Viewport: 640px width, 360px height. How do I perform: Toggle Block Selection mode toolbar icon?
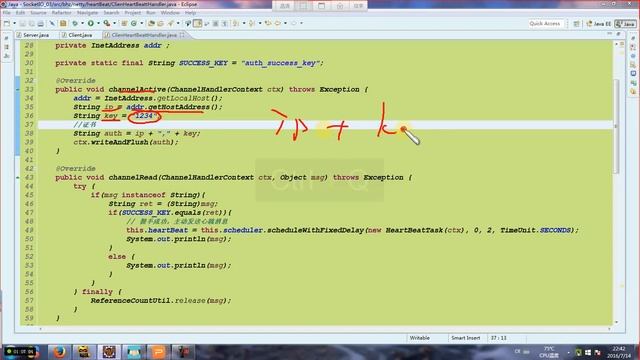pyautogui.click(x=215, y=23)
